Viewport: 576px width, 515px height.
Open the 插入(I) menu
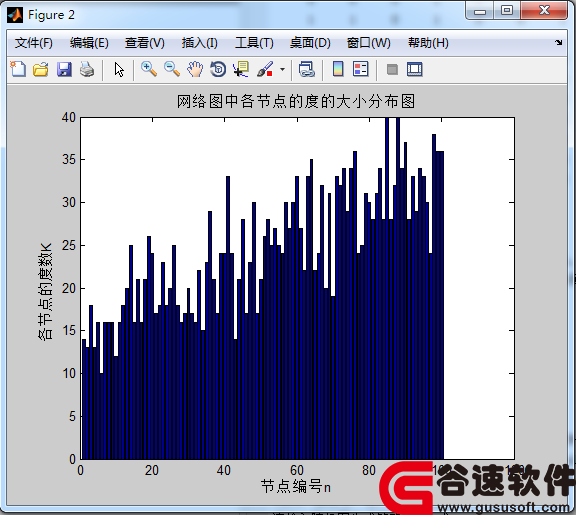click(x=200, y=43)
